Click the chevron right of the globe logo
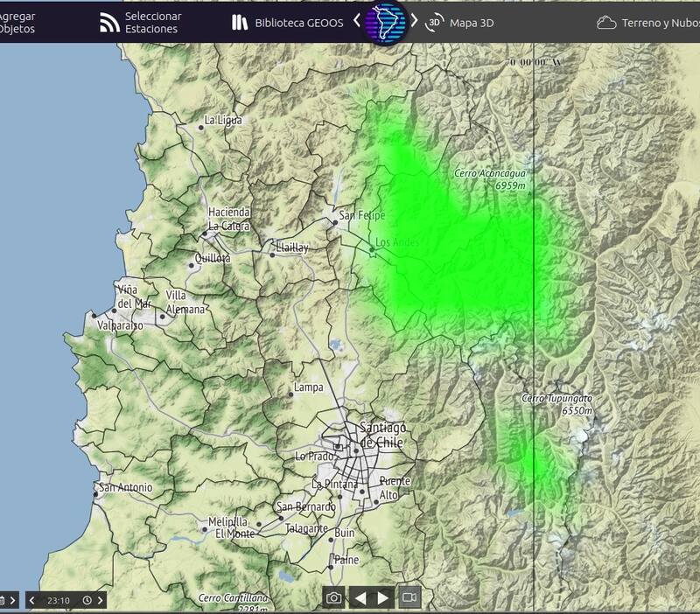 pyautogui.click(x=414, y=22)
